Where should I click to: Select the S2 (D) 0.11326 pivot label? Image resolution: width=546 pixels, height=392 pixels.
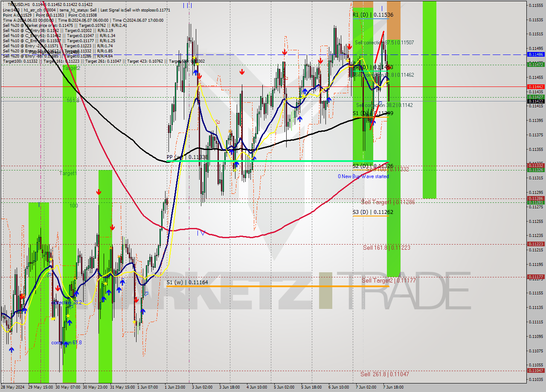[373, 166]
